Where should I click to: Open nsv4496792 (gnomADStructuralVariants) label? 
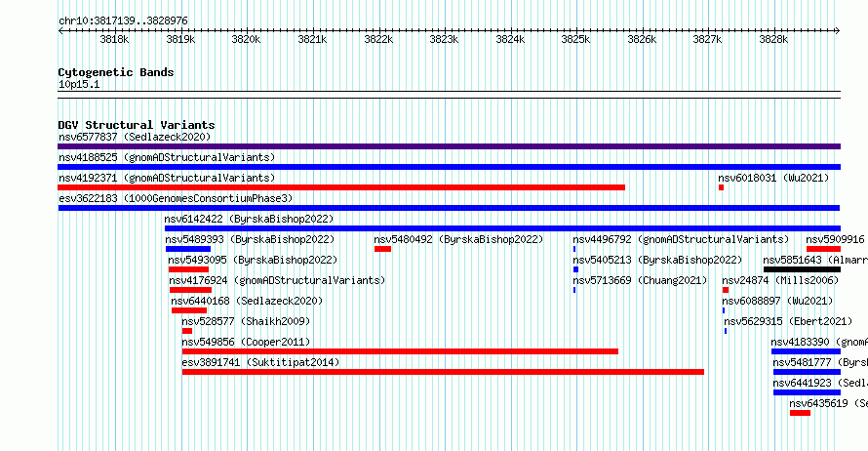pos(681,239)
